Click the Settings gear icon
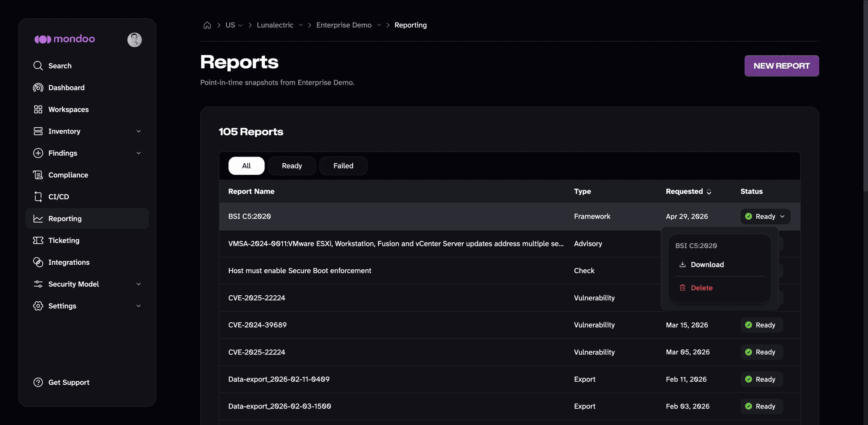Image resolution: width=868 pixels, height=425 pixels. coord(38,306)
